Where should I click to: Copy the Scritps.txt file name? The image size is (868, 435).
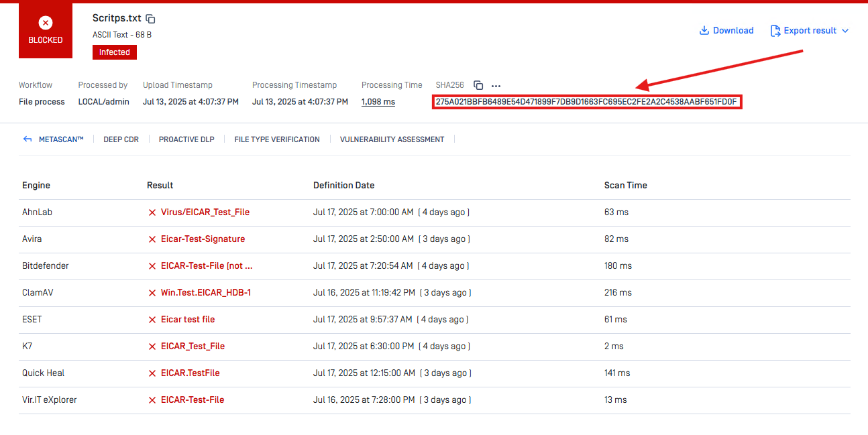(x=151, y=19)
